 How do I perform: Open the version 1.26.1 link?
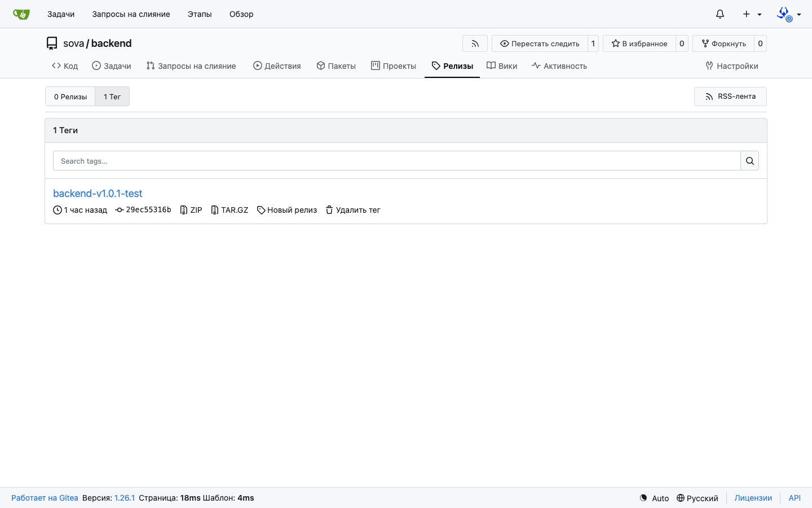[125, 498]
